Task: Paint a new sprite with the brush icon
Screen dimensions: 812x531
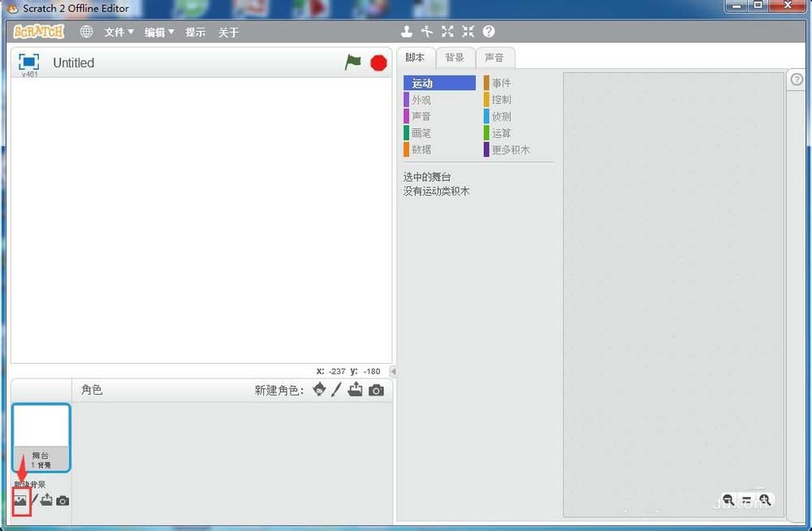Action: pos(336,390)
